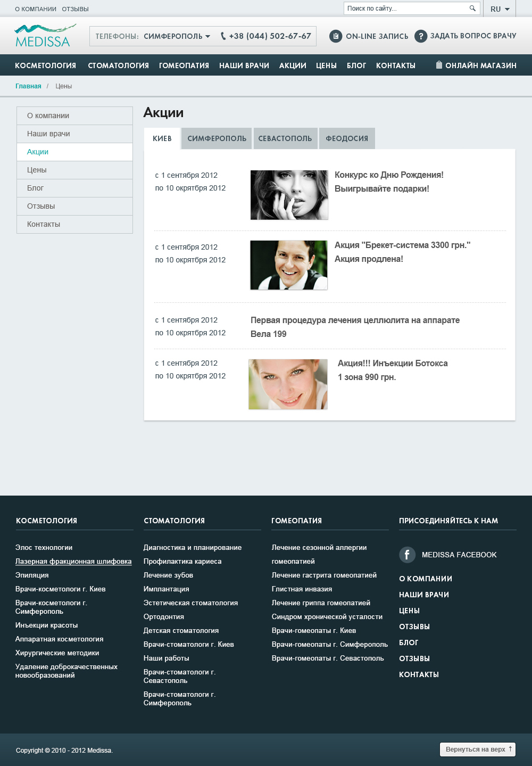This screenshot has width=532, height=766.
Task: Click the Вернуться на верх button
Action: pyautogui.click(x=477, y=749)
